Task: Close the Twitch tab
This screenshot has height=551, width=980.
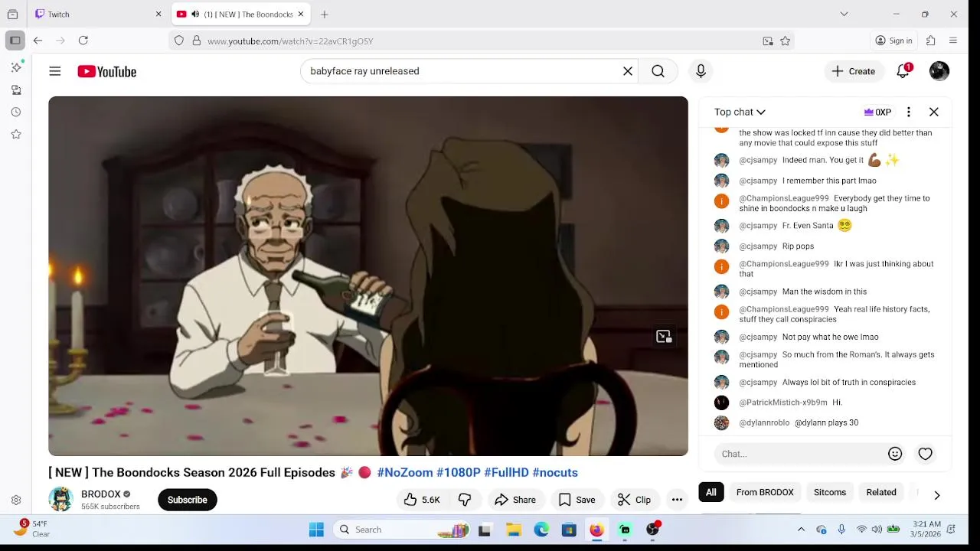Action: click(x=158, y=14)
